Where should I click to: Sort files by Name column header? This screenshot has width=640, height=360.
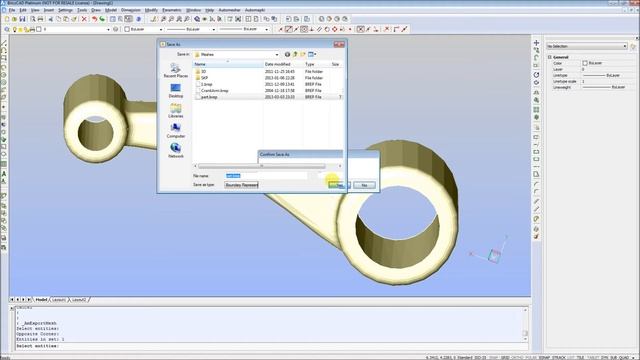pos(228,64)
